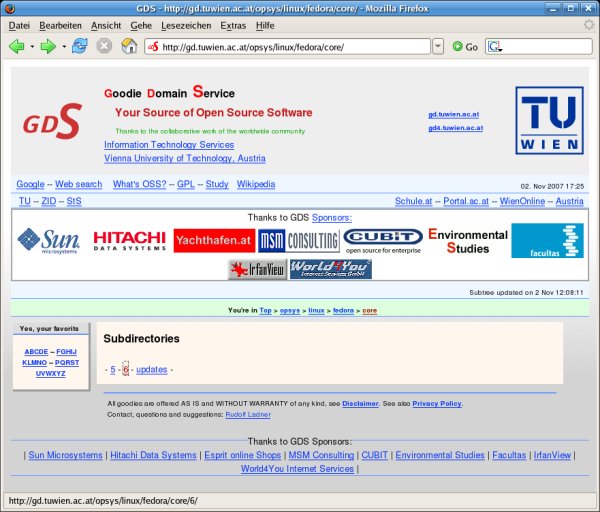Click the TU Wien logo
The width and height of the screenshot is (600, 512).
[548, 120]
